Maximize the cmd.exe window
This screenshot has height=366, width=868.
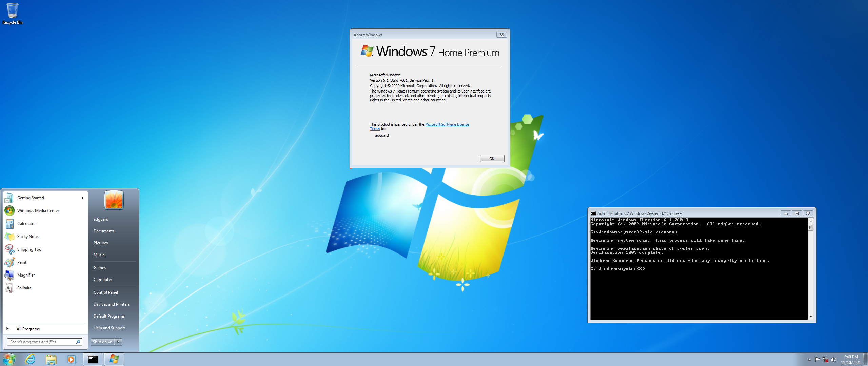797,213
